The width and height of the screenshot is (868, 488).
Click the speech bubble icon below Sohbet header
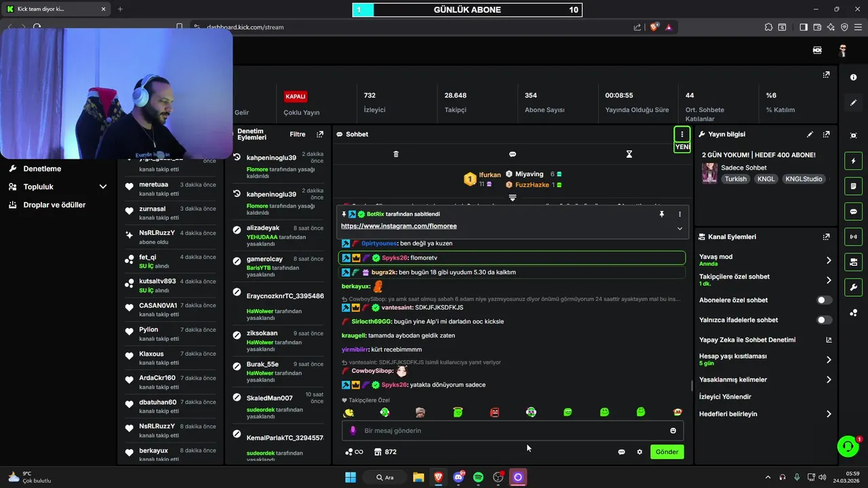(x=513, y=155)
